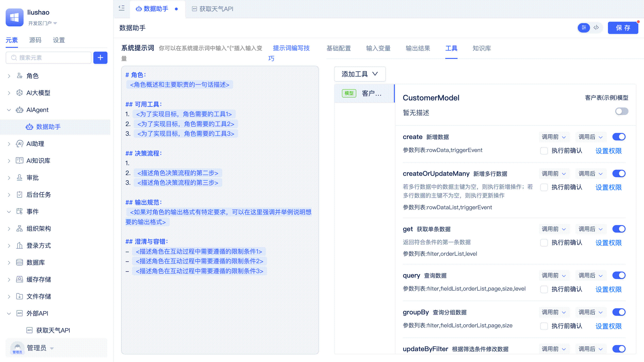This screenshot has width=644, height=362.
Task: Expand the 角色 tree node
Action: 9,76
